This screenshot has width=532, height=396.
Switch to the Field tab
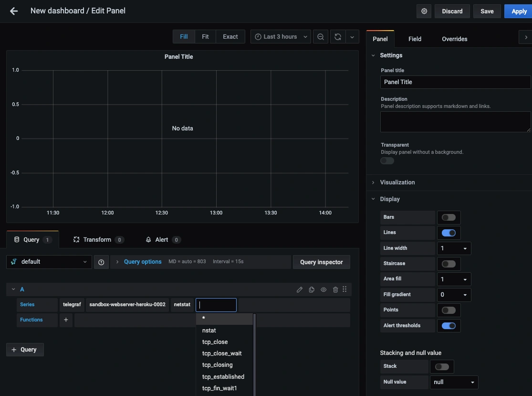415,39
